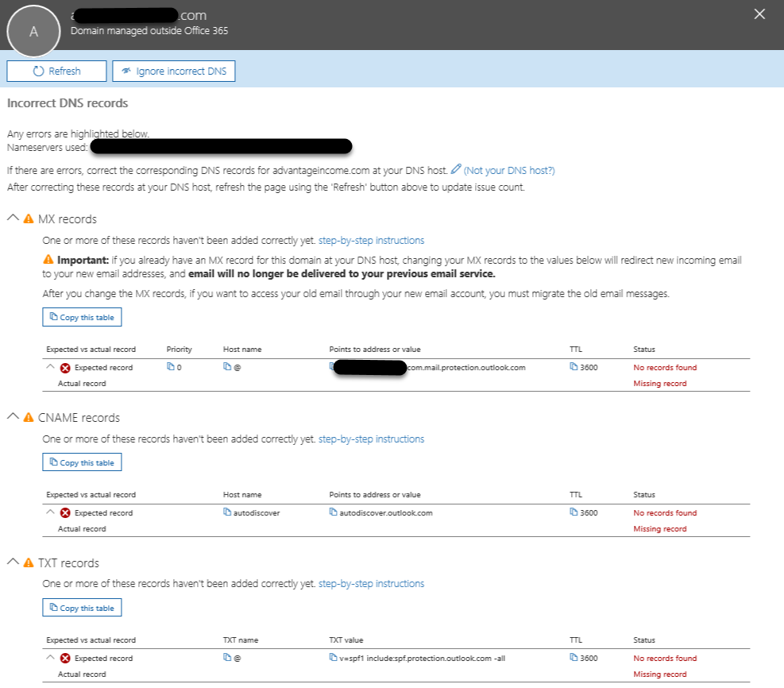Viewport: 784px width, 688px height.
Task: Click CNAME No records found status
Action: click(665, 513)
